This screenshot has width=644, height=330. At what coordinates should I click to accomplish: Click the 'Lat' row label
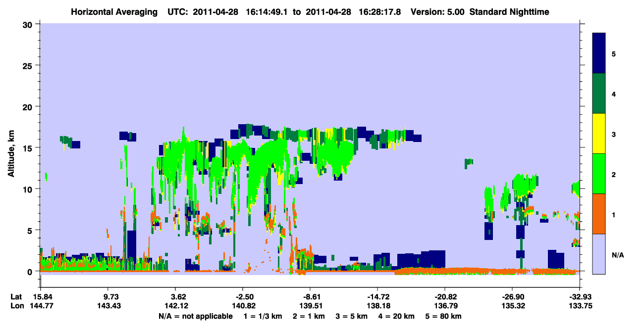tap(15, 297)
